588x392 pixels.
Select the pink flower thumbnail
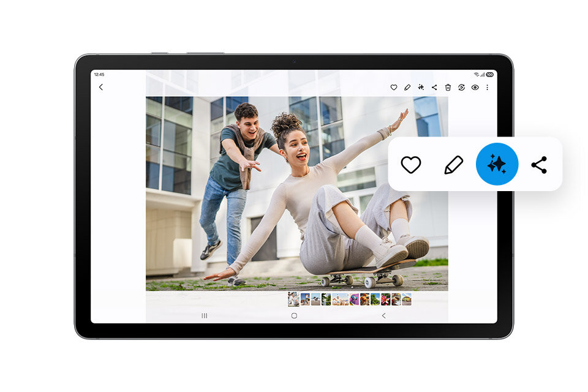tap(385, 299)
